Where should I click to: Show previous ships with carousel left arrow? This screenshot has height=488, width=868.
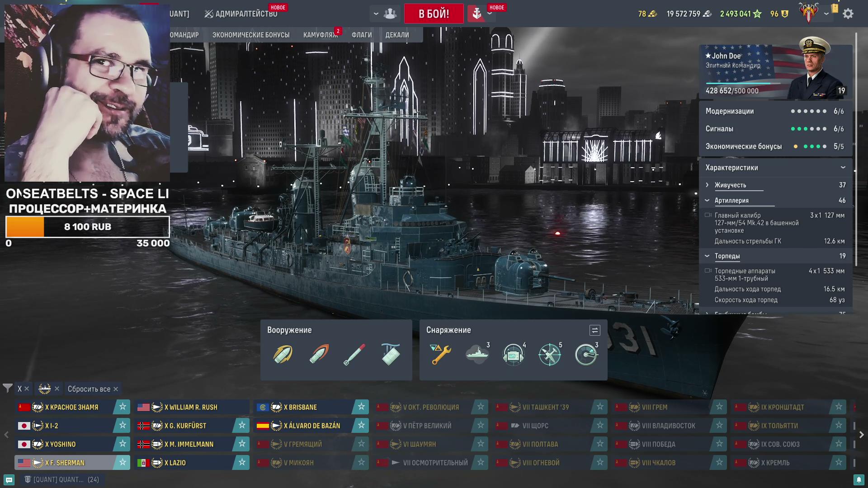(6, 435)
